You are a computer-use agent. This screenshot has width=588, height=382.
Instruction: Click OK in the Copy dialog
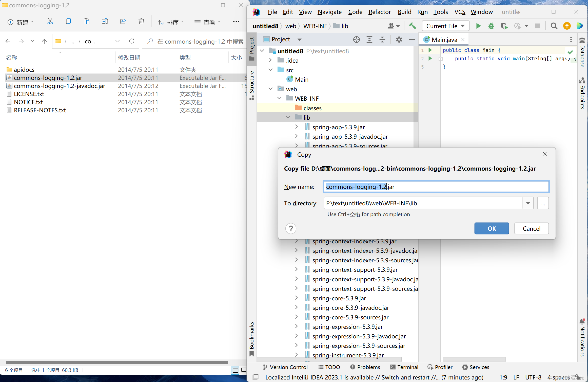(x=492, y=228)
